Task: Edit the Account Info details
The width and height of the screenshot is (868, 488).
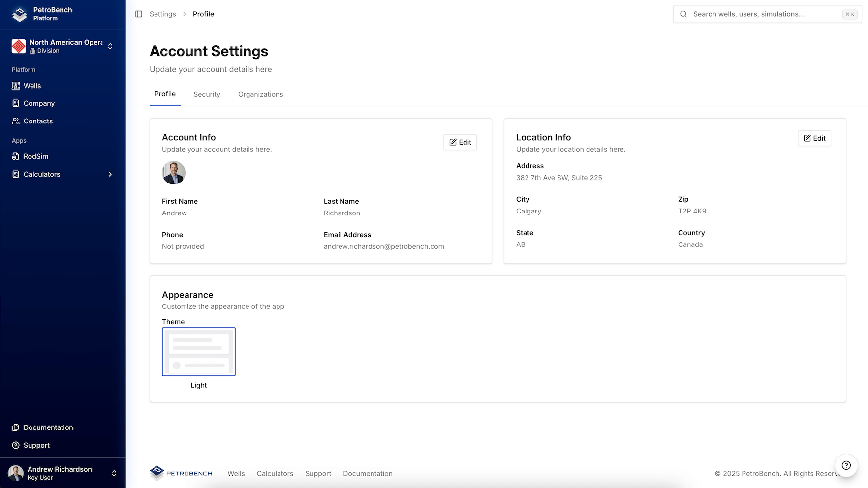Action: click(x=460, y=142)
